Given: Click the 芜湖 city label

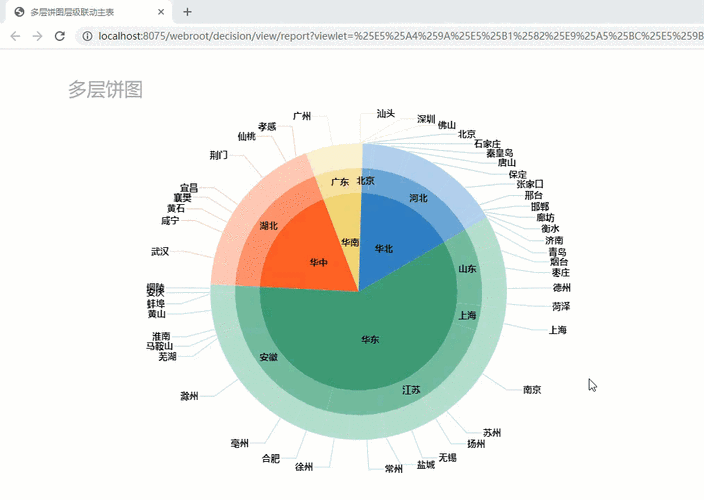Looking at the screenshot, I should (167, 357).
